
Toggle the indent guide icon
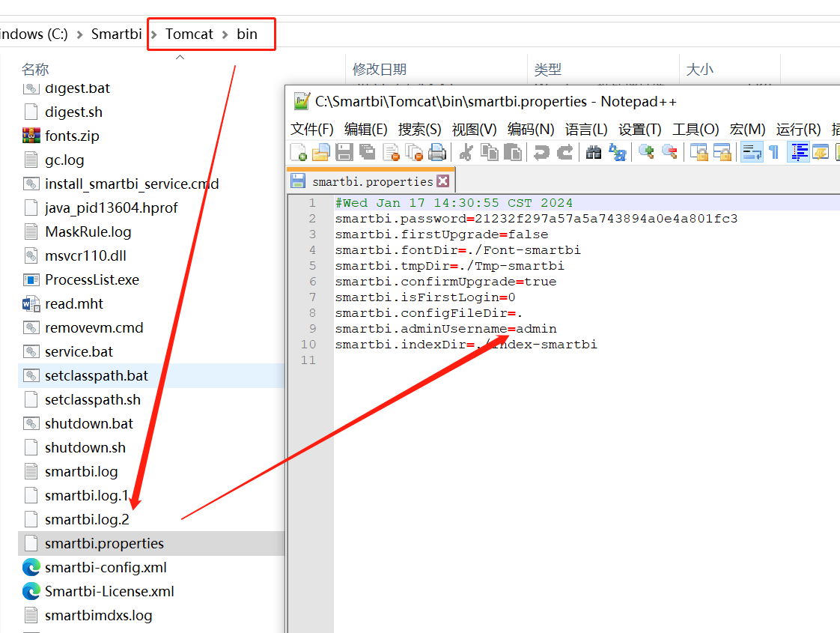(x=798, y=153)
